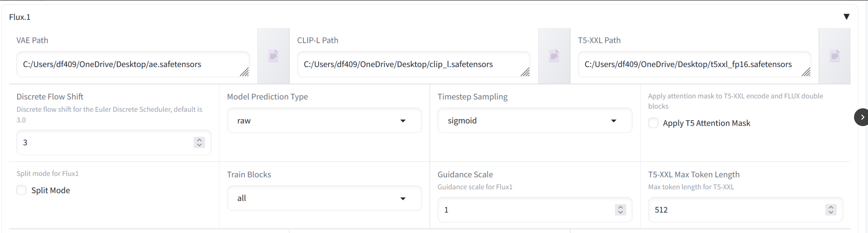Image resolution: width=868 pixels, height=233 pixels.
Task: Click the Guidance Scale stepper arrows
Action: 620,210
